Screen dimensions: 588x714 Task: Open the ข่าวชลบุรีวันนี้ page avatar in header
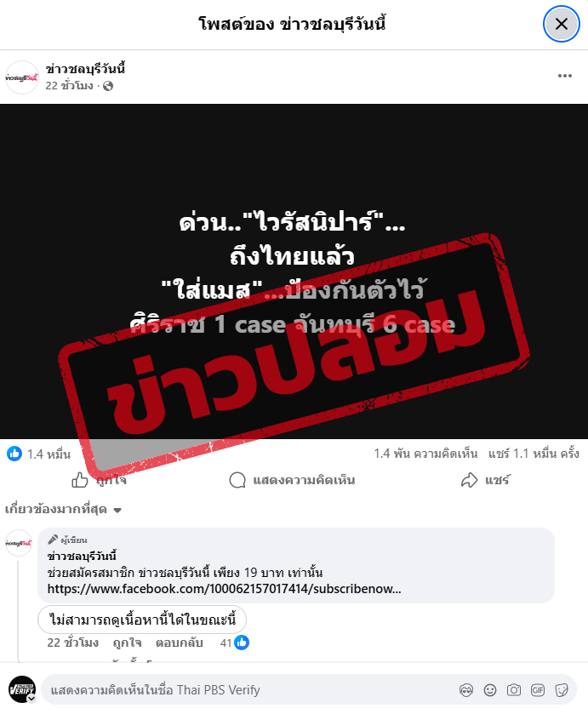[x=21, y=77]
